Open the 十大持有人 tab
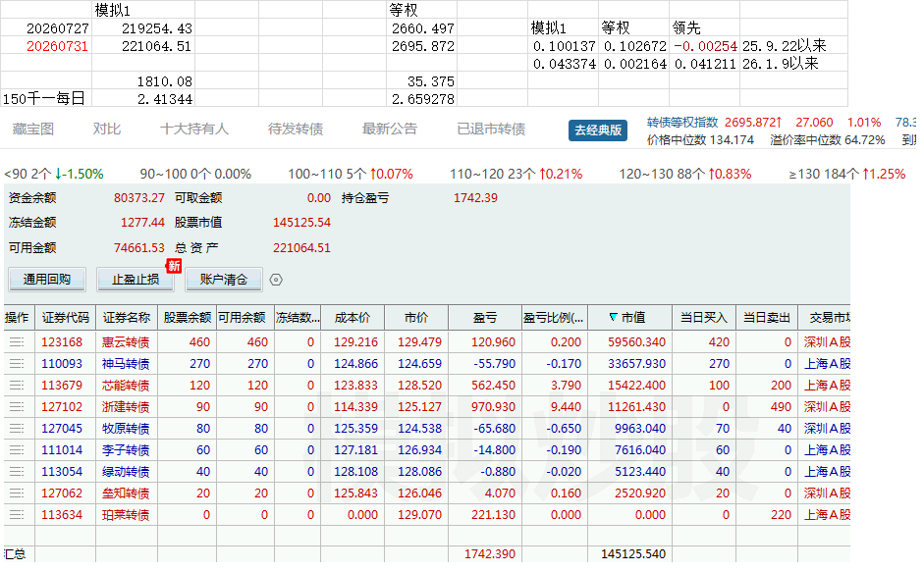The width and height of the screenshot is (924, 571). pos(194,129)
